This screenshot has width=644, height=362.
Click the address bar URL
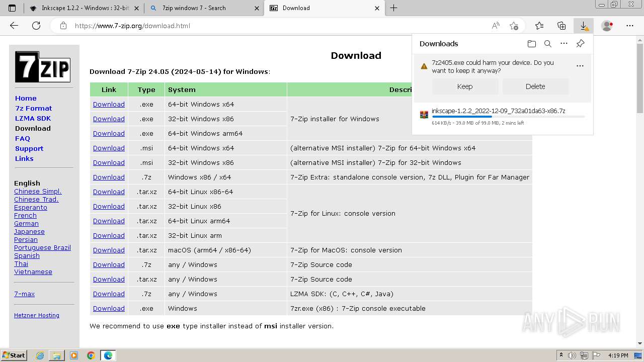(132, 26)
